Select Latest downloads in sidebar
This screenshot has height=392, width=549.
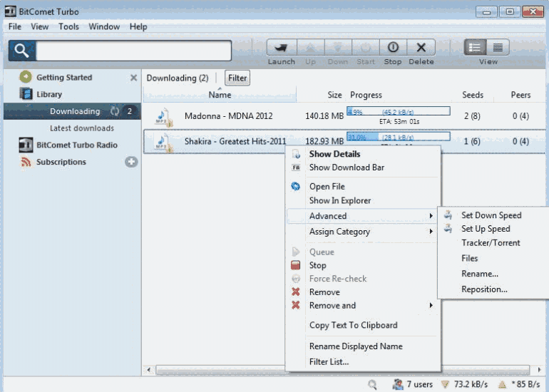click(x=81, y=128)
